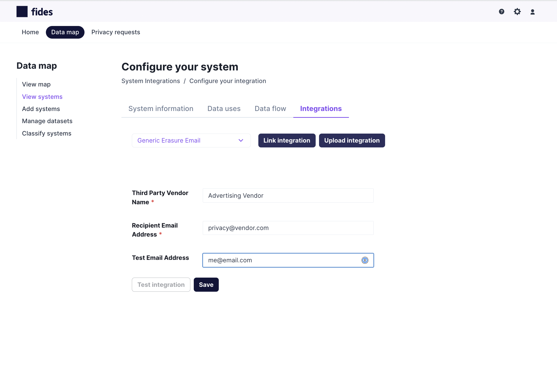The image size is (557, 392).
Task: Click the Configure your system heading
Action: pos(180,67)
